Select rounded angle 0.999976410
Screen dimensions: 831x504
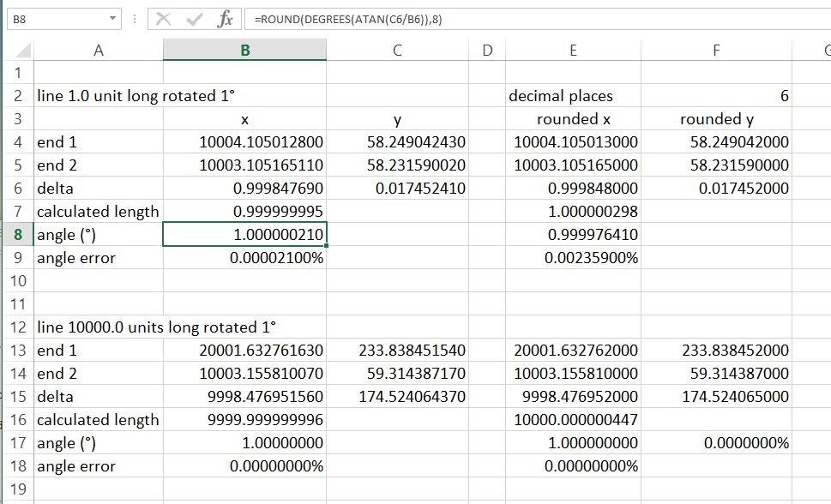573,234
